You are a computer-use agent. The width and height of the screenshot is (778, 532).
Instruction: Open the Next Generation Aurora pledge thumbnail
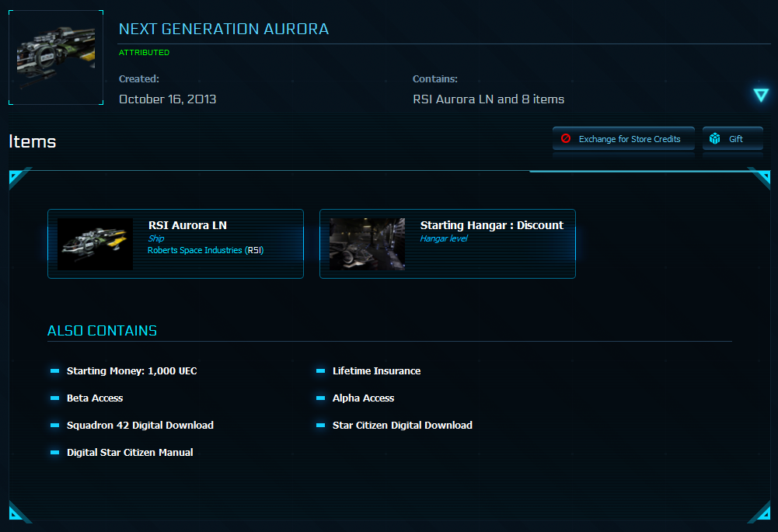[x=56, y=57]
